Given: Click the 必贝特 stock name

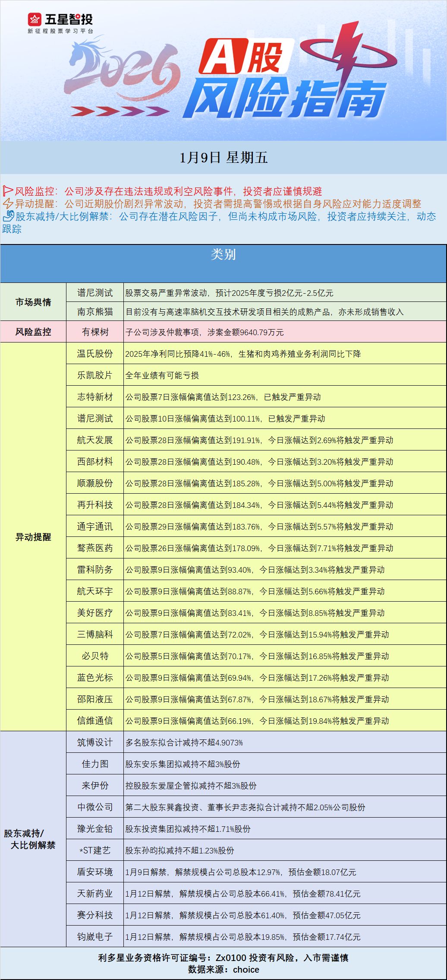Looking at the screenshot, I should (x=95, y=656).
